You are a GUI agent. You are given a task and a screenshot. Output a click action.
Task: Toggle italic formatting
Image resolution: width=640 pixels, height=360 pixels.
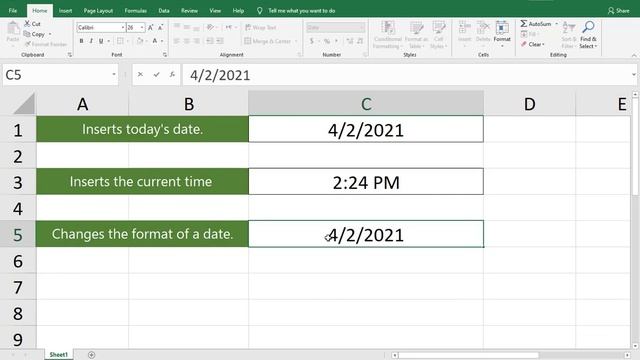(x=91, y=41)
